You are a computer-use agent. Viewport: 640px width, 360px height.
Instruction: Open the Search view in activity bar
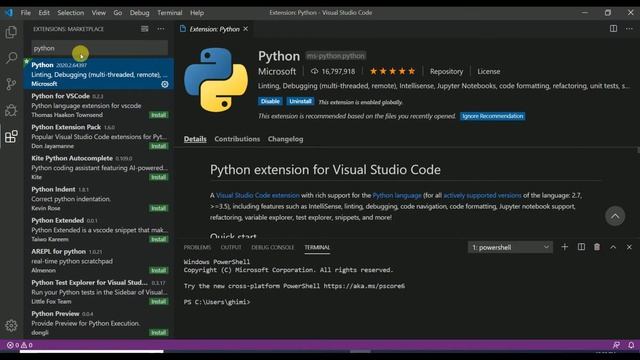pyautogui.click(x=11, y=58)
